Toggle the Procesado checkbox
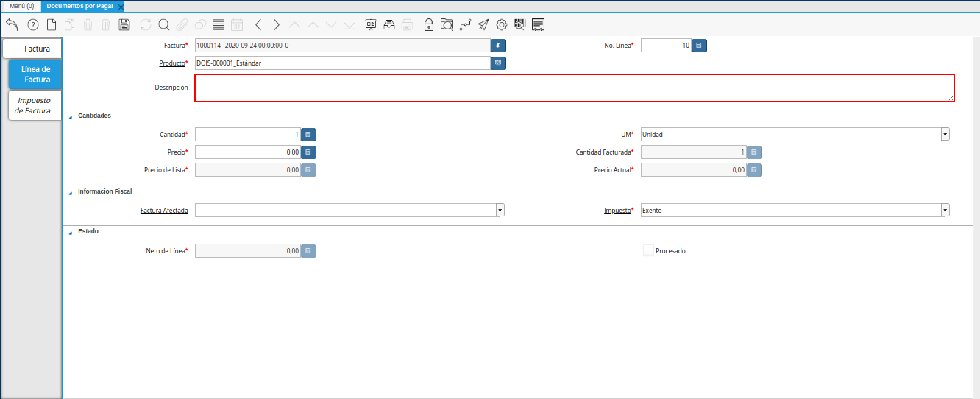The height and width of the screenshot is (399, 980). [648, 250]
